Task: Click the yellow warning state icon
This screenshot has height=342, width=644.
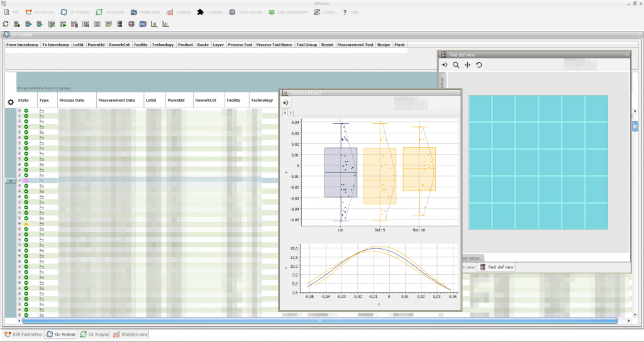Action: (26, 224)
